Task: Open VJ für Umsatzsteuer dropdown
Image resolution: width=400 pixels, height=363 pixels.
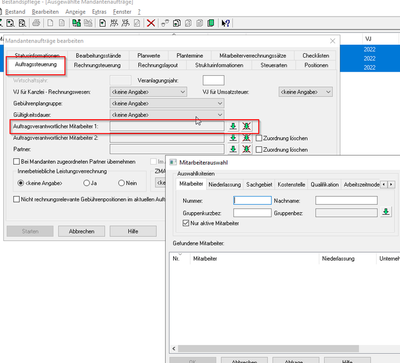Action: [306, 92]
